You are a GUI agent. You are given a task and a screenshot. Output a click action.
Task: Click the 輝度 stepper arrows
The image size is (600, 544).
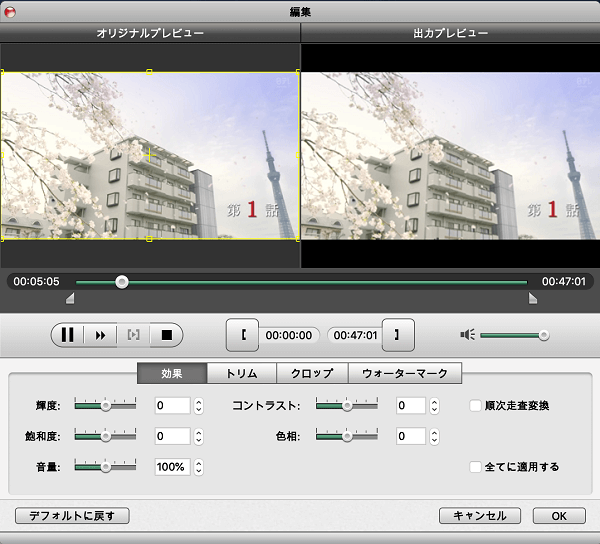tap(198, 406)
